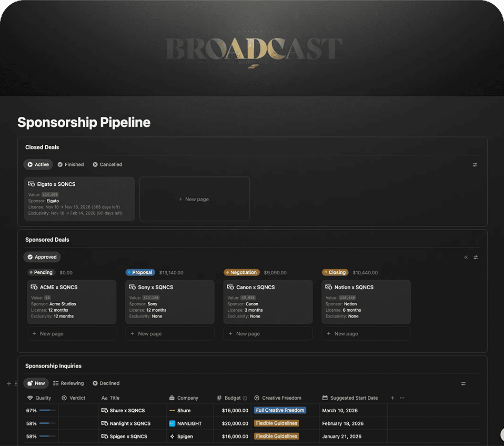Switch to the Finished tab
Image resolution: width=504 pixels, height=446 pixels.
tap(70, 164)
